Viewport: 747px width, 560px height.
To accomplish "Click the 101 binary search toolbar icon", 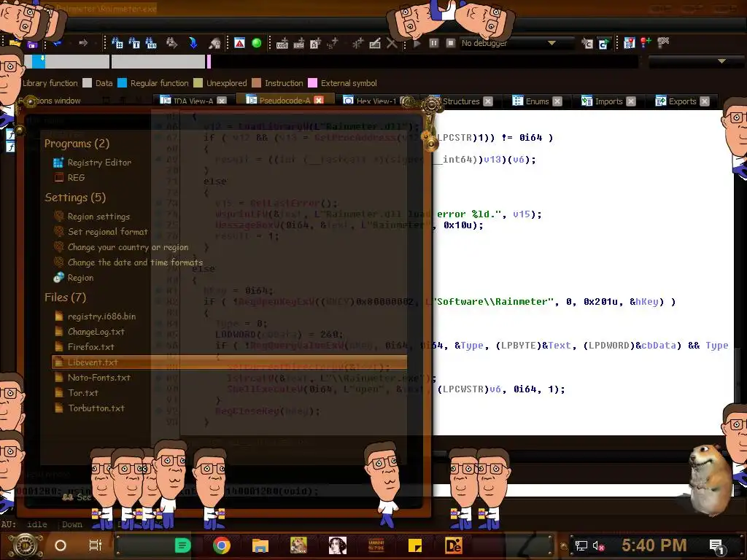I will (150, 43).
